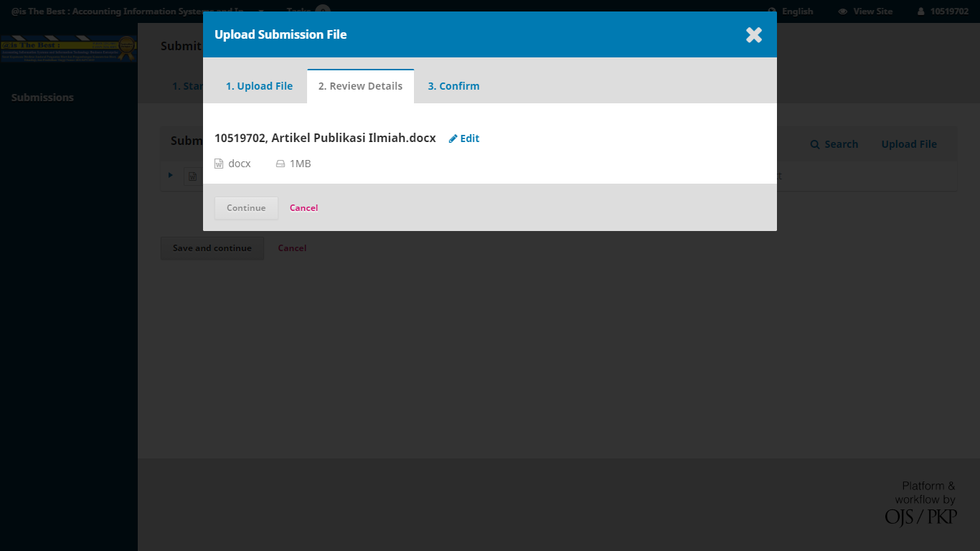The width and height of the screenshot is (980, 551).
Task: Click Upload File link in background panel
Action: click(909, 144)
